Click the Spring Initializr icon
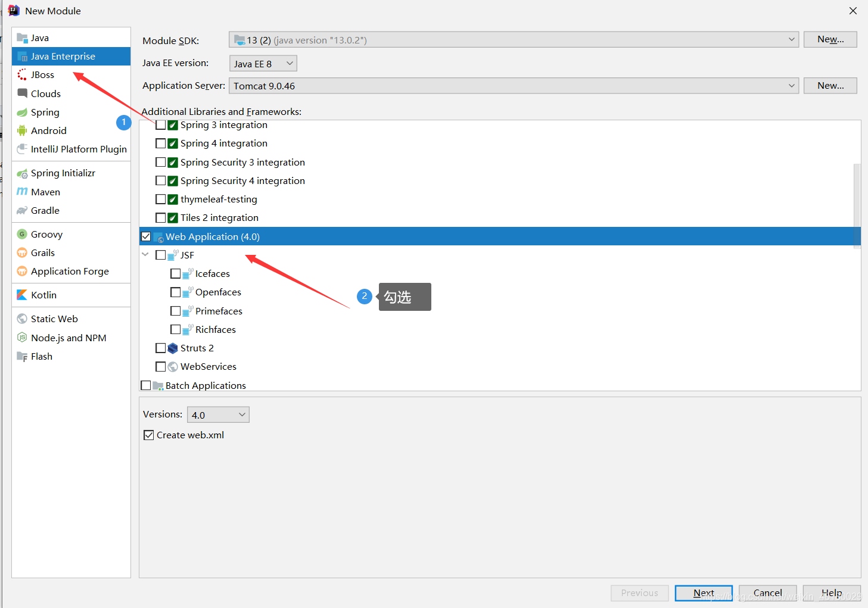The width and height of the screenshot is (868, 608). (22, 173)
